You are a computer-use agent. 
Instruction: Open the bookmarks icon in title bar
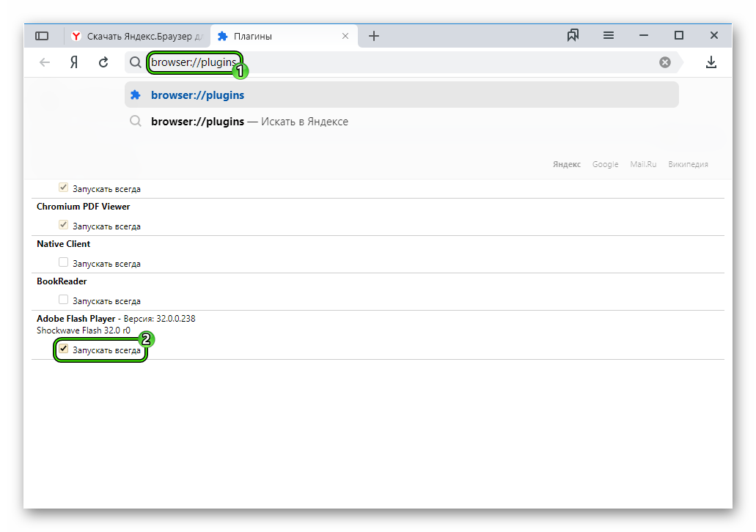(x=573, y=35)
